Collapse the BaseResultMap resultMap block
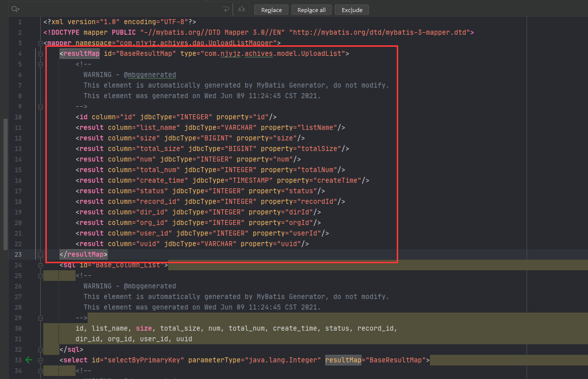 [x=40, y=53]
